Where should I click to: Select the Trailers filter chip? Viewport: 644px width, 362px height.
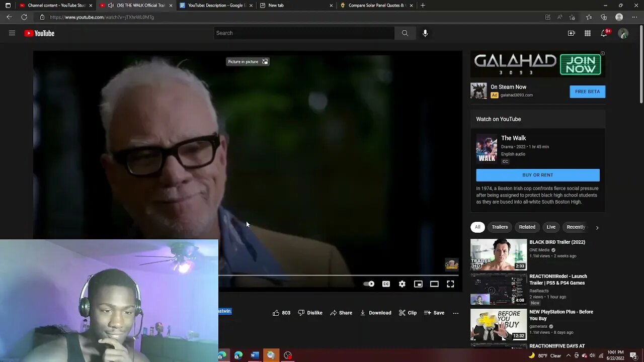tap(500, 227)
